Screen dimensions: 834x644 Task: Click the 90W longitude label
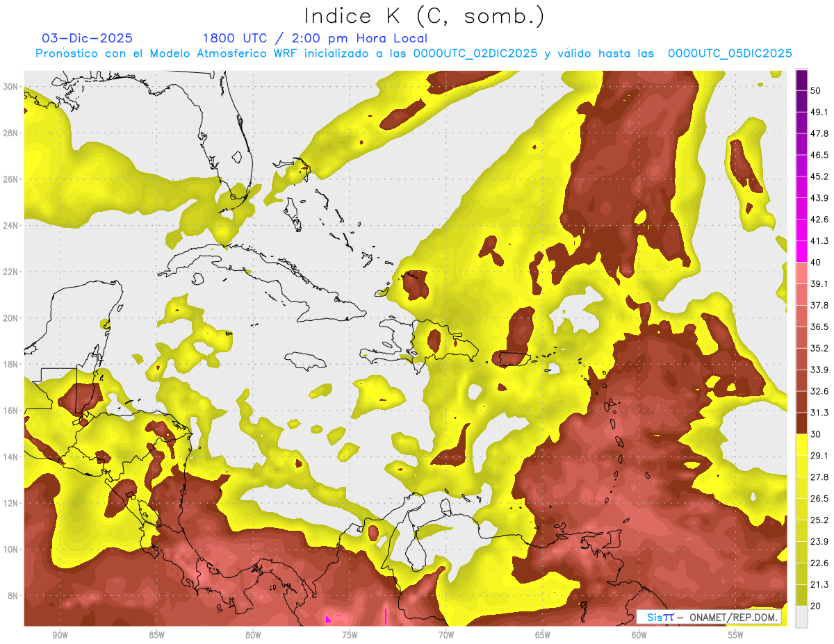point(60,635)
